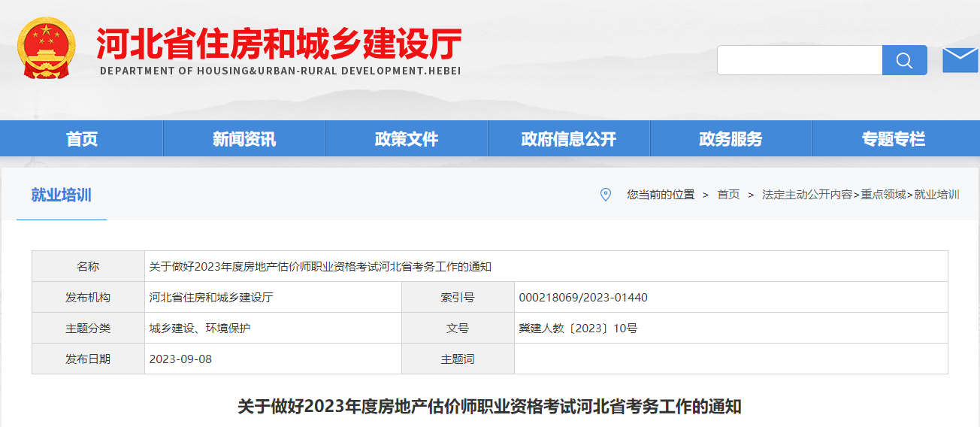The height and width of the screenshot is (427, 980).
Task: Select the 就业培训 section tab
Action: click(x=61, y=195)
